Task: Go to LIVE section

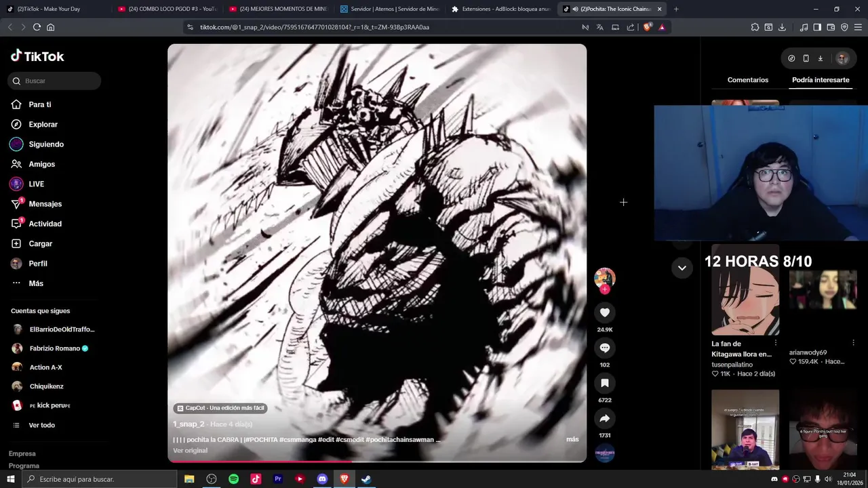Action: tap(36, 184)
